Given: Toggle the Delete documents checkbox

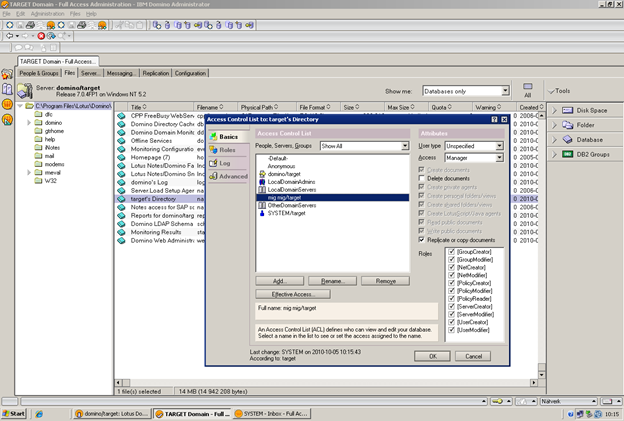Looking at the screenshot, I should pos(421,178).
